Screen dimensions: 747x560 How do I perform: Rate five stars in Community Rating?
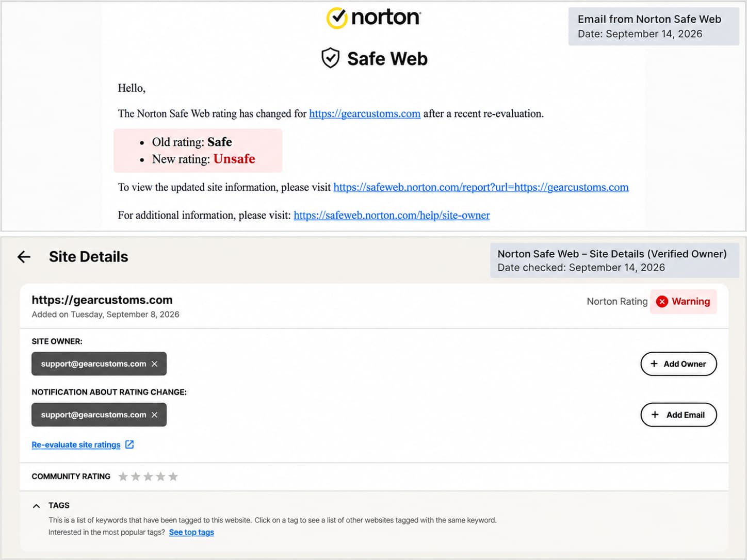173,476
